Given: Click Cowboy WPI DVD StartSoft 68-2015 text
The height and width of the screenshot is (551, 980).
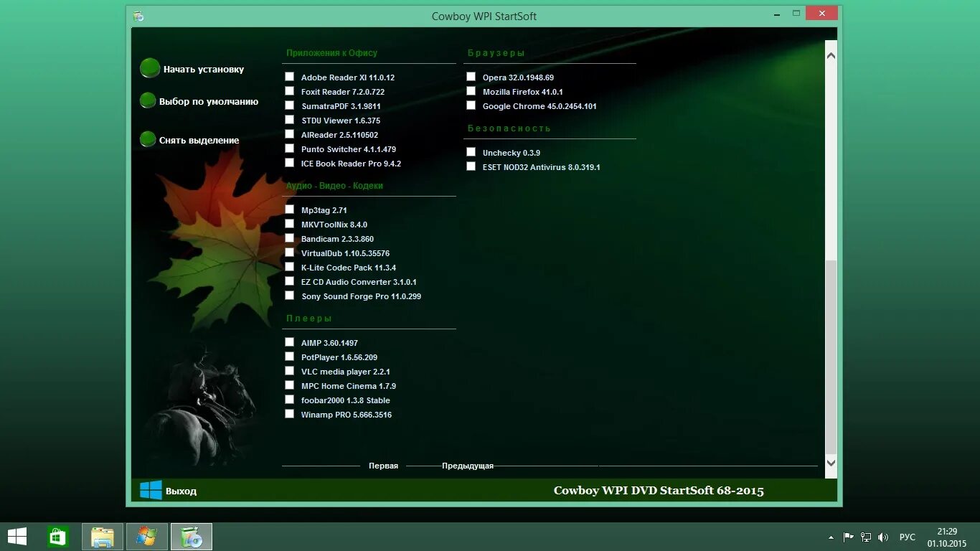Looking at the screenshot, I should coord(659,491).
